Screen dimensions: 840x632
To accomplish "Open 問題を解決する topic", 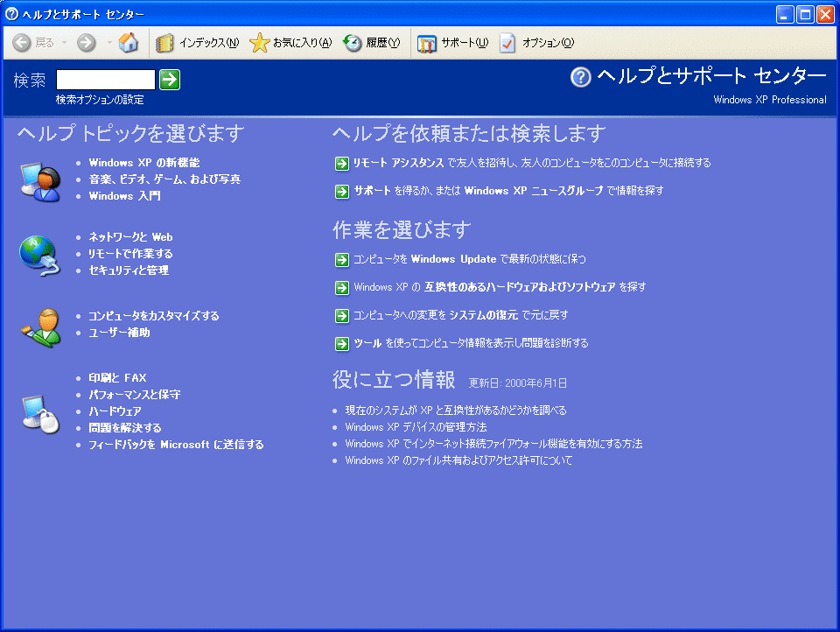I will (125, 428).
